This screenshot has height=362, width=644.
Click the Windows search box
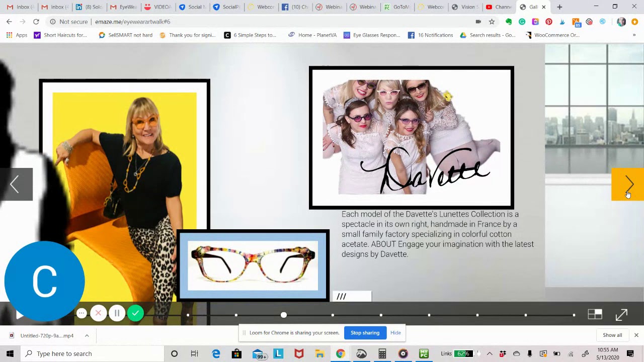pyautogui.click(x=93, y=353)
